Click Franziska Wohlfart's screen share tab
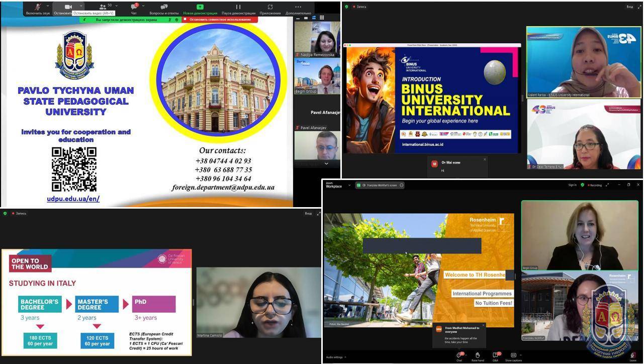Viewport: 644px width, 364px height. (380, 185)
